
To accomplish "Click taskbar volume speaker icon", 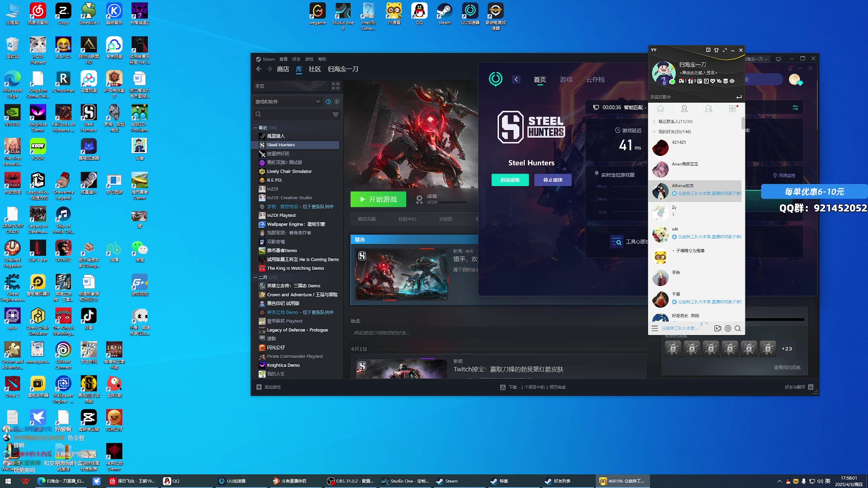I will click(x=820, y=481).
